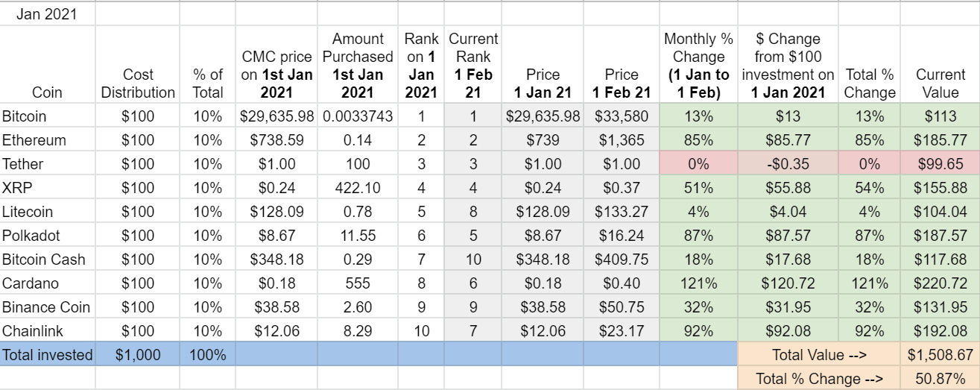
Task: Click Cardano current value '$220.72'
Action: point(940,283)
